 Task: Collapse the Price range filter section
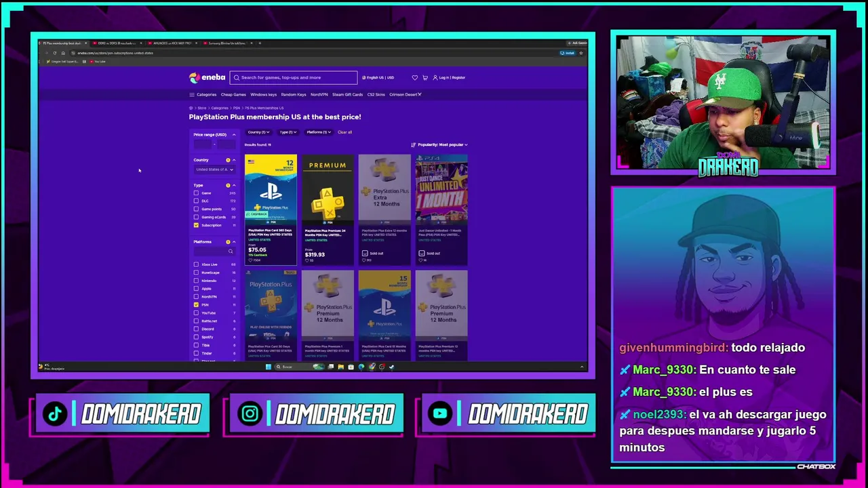pos(234,135)
